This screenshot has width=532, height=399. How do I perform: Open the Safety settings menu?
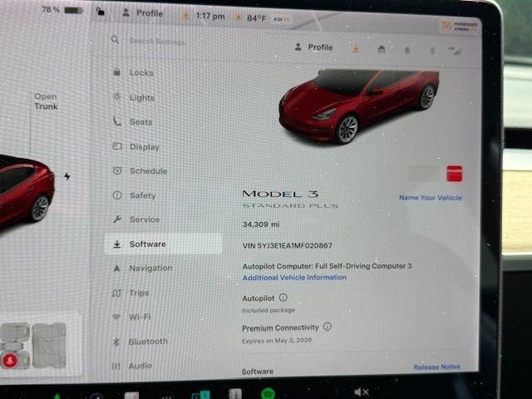click(x=142, y=195)
